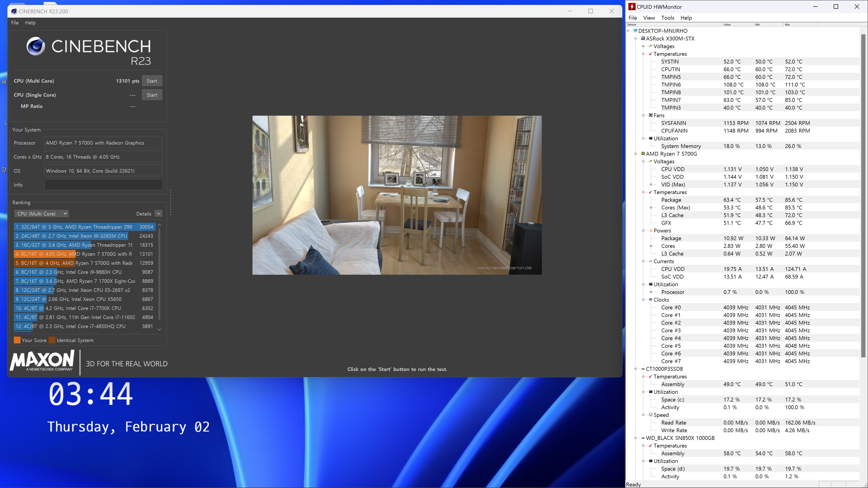Click the orange Your Score color swatch
The width and height of the screenshot is (868, 488).
[17, 340]
